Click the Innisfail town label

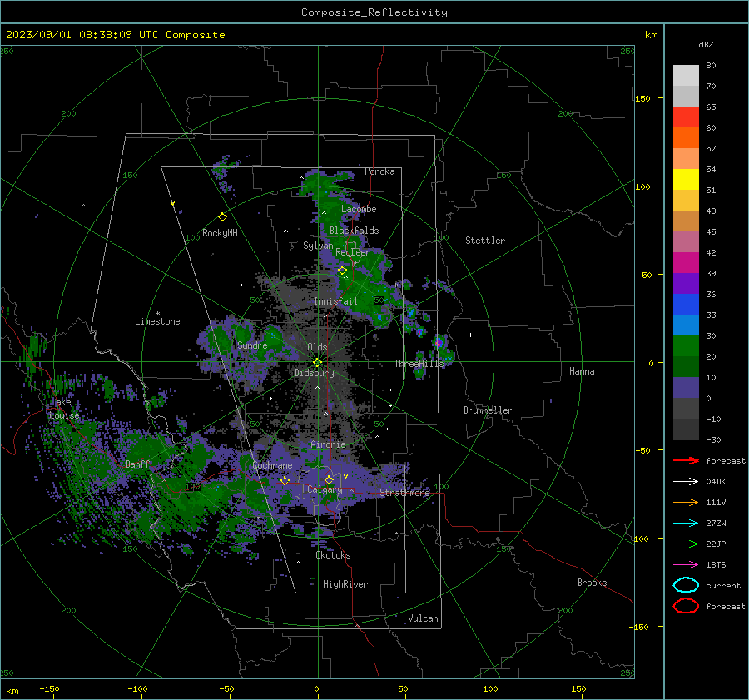point(335,301)
